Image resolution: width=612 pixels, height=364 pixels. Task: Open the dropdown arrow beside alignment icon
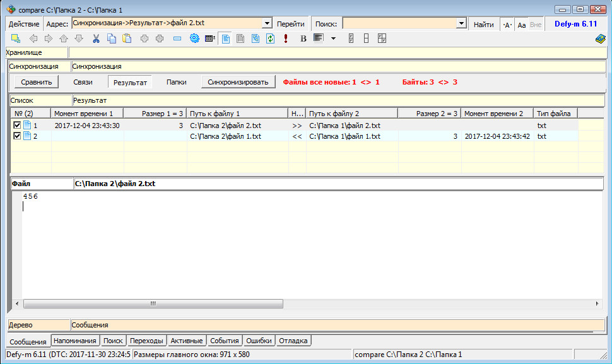pos(333,38)
